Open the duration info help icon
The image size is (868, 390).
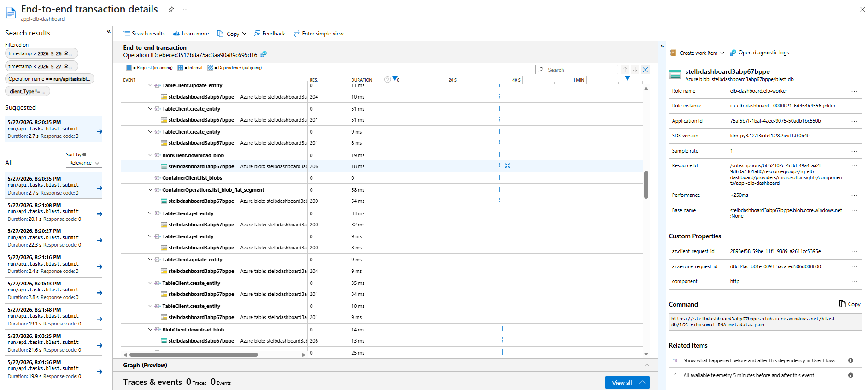387,79
